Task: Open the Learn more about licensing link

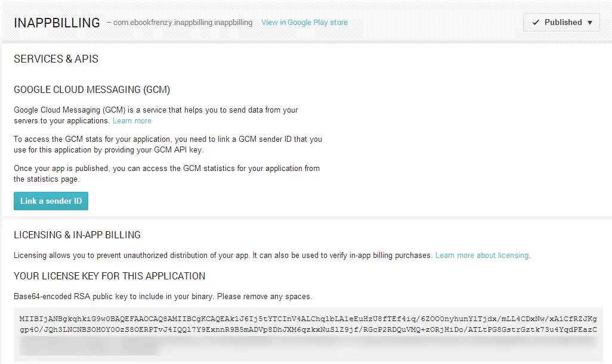Action: tap(482, 255)
